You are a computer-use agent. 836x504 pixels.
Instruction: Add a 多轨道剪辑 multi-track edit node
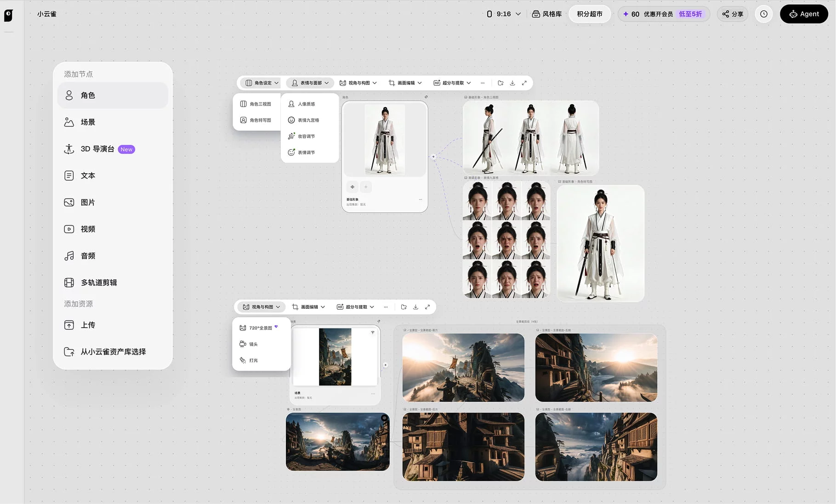tap(113, 283)
